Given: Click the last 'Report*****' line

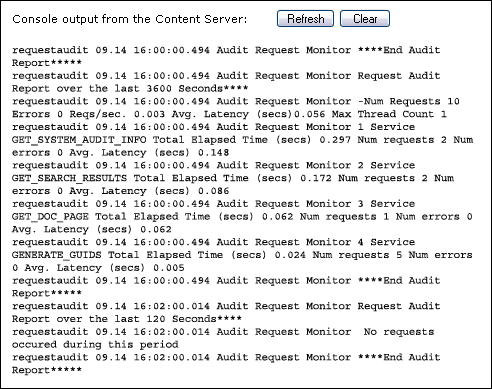Looking at the screenshot, I should pos(47,370).
